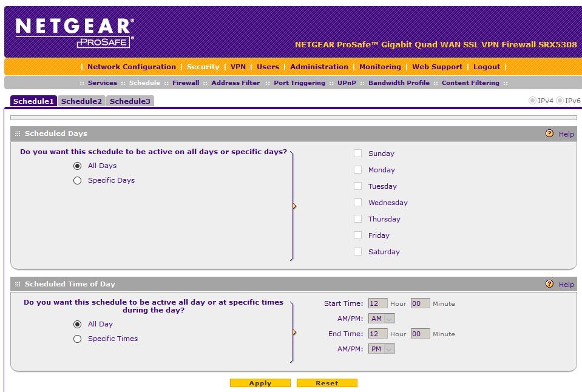Select the Specific Days radio button

77,180
